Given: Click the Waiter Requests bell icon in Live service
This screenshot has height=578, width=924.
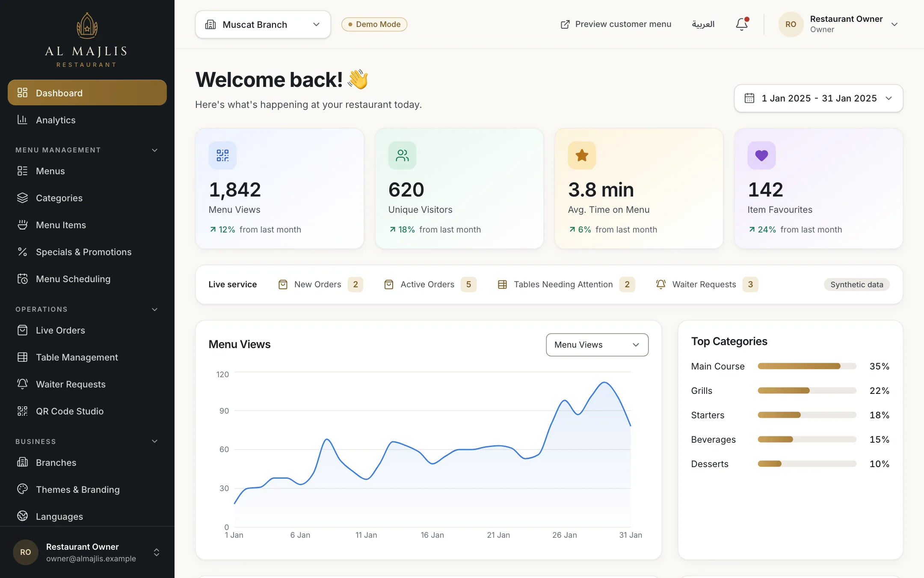Looking at the screenshot, I should [x=661, y=284].
